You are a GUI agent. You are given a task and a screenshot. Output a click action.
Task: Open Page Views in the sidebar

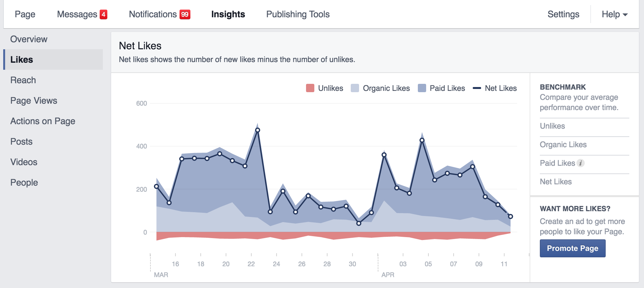[34, 100]
